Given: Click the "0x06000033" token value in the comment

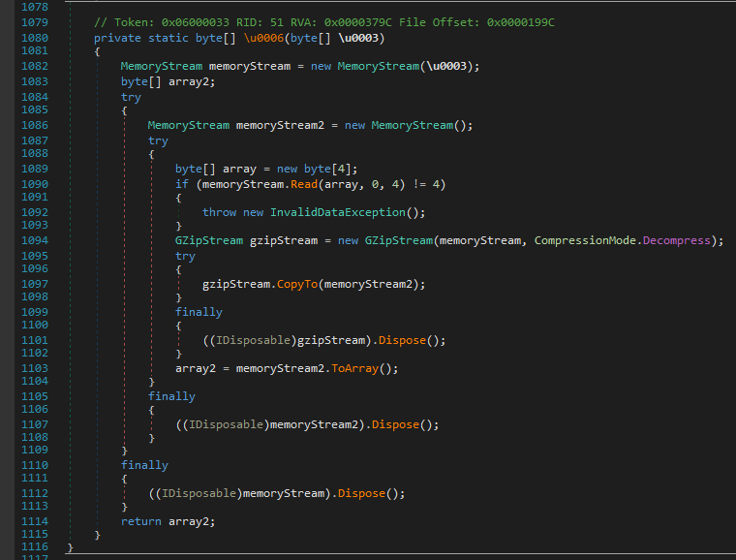Looking at the screenshot, I should click(196, 22).
